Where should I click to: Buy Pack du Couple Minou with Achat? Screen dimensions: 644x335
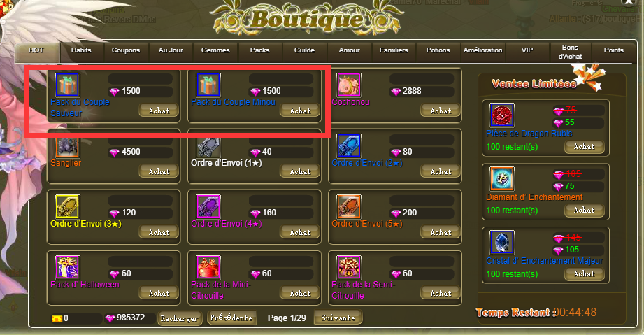(x=300, y=111)
